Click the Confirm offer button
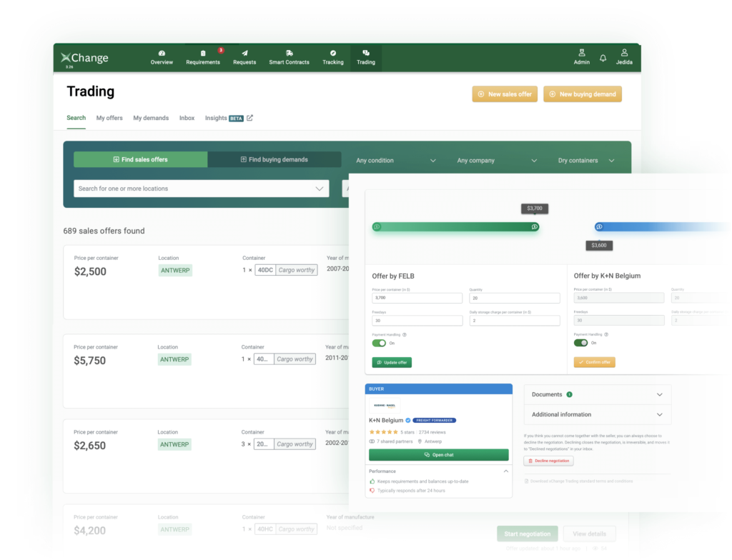The image size is (732, 560). (x=594, y=361)
